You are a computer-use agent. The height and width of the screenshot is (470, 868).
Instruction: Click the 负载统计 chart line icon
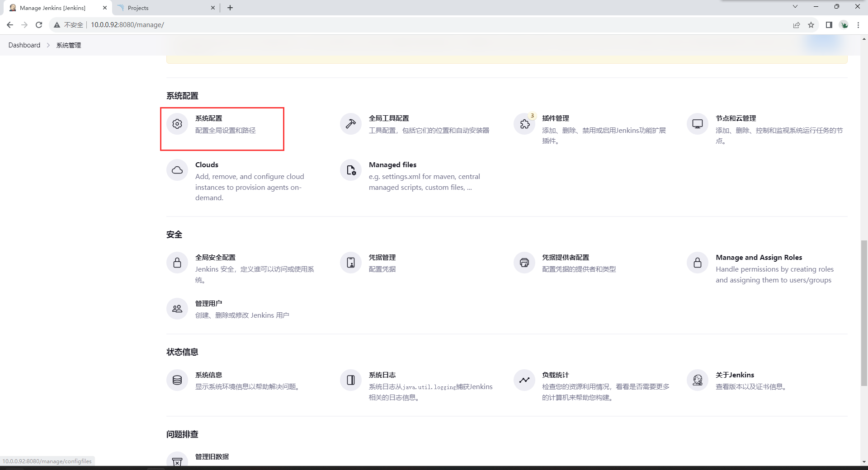click(524, 380)
